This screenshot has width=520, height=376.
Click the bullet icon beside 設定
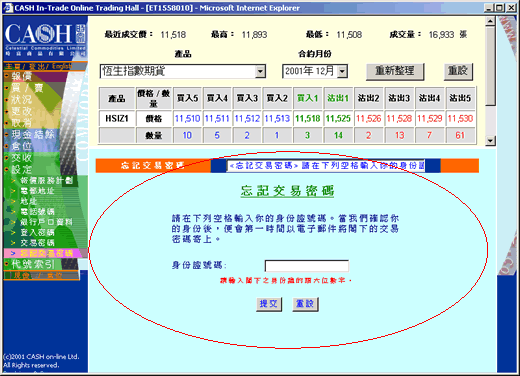7,169
